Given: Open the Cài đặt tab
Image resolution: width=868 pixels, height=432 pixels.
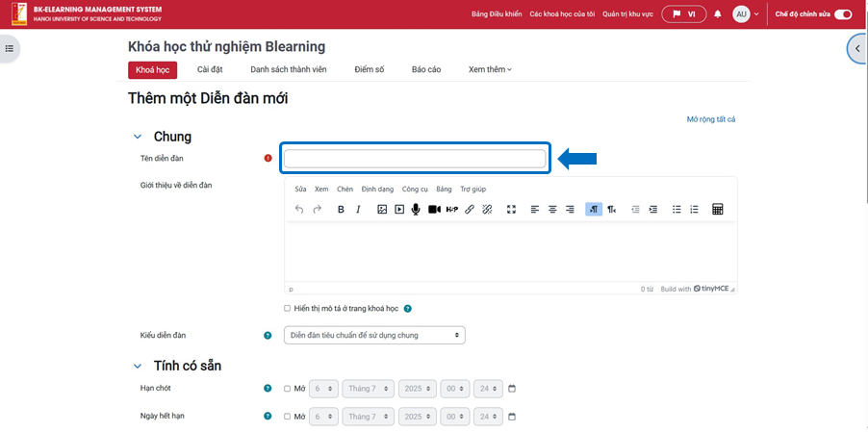Looking at the screenshot, I should coord(210,69).
